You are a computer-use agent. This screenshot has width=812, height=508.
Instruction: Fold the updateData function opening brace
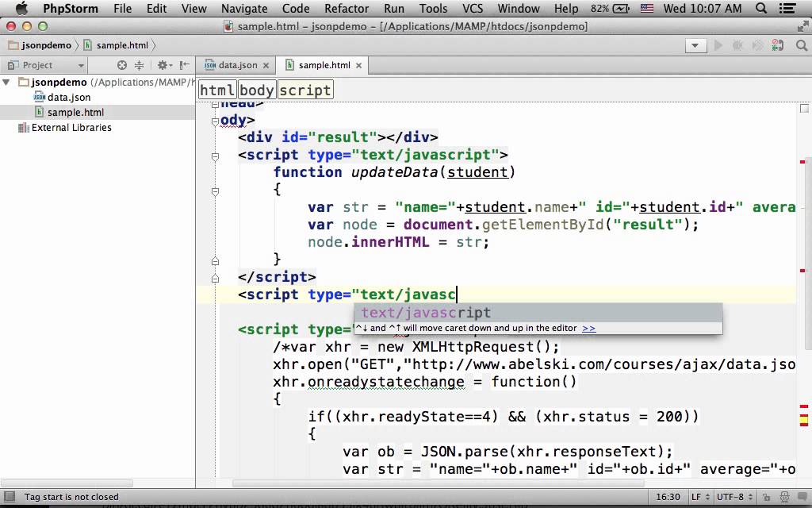pyautogui.click(x=215, y=191)
